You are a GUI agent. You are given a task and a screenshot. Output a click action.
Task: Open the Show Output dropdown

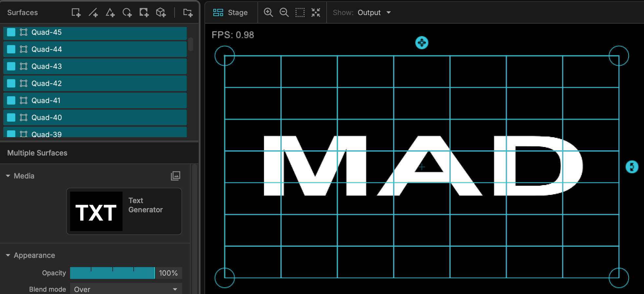click(x=374, y=12)
